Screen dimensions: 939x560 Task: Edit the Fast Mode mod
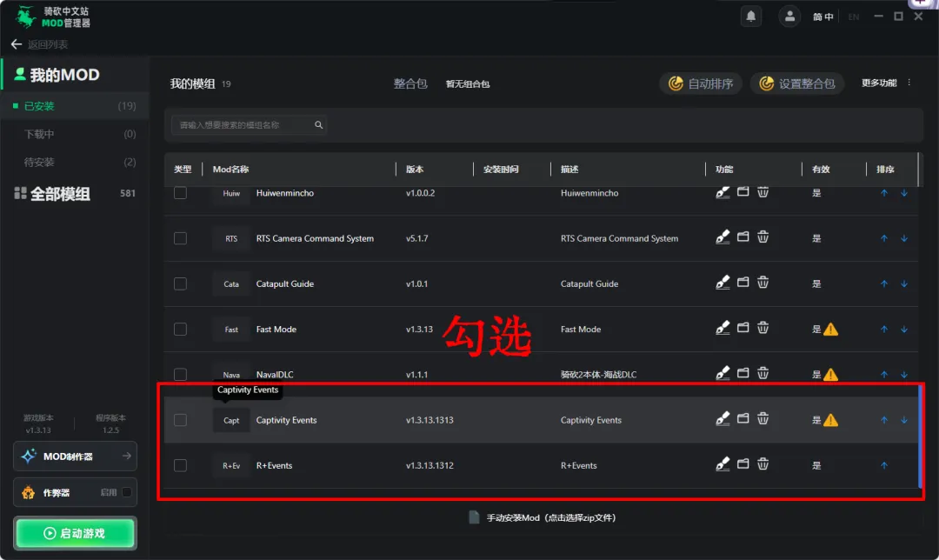point(723,328)
